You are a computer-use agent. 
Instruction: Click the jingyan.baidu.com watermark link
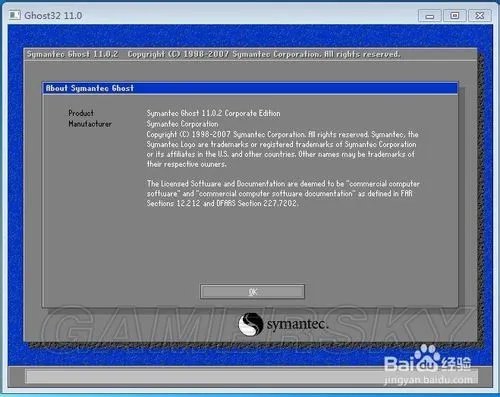pyautogui.click(x=428, y=379)
